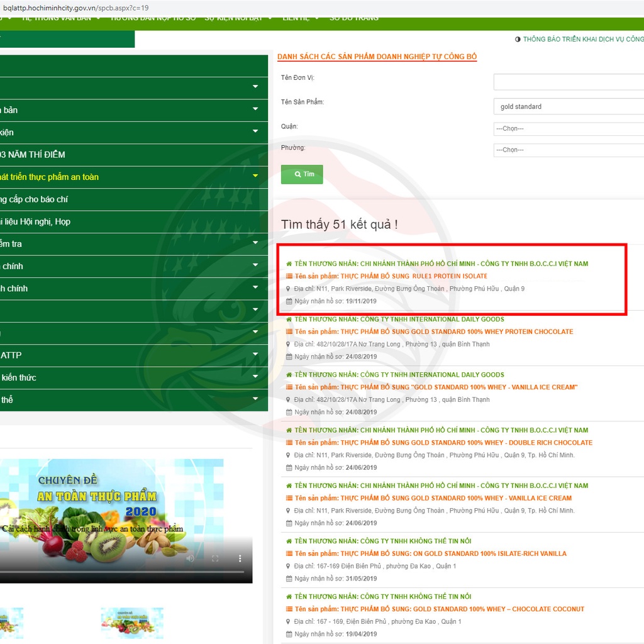Screen dimensions: 644x644
Task: Open the LIÊN HỆ top menu
Action: [296, 18]
